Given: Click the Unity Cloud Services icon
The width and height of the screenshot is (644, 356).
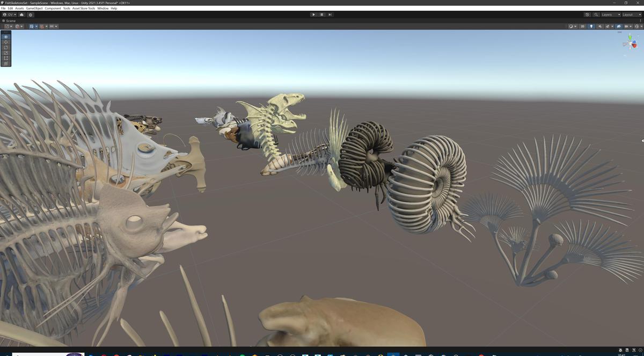Looking at the screenshot, I should [21, 14].
